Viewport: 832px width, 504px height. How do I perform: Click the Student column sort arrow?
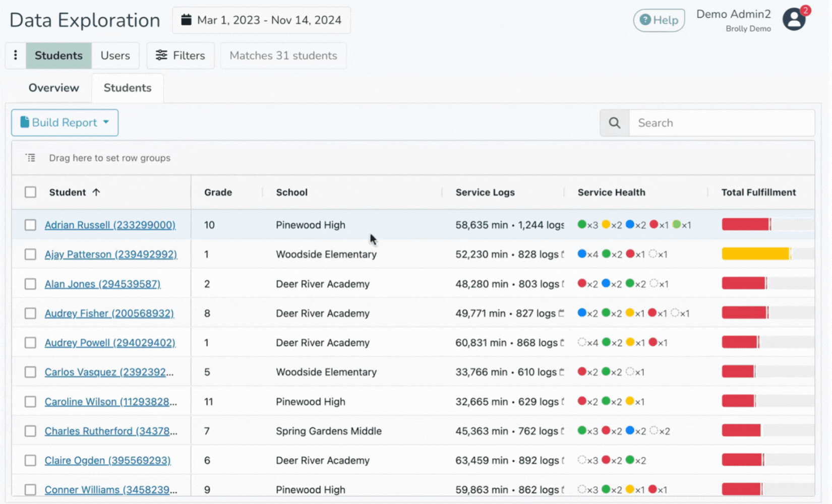[x=96, y=192]
